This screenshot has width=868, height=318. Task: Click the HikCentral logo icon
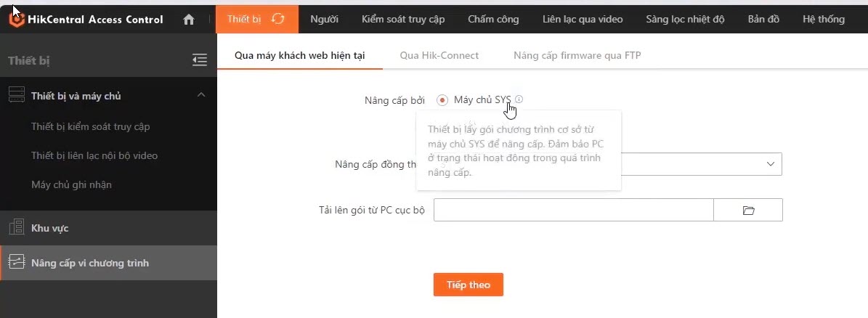click(x=16, y=20)
